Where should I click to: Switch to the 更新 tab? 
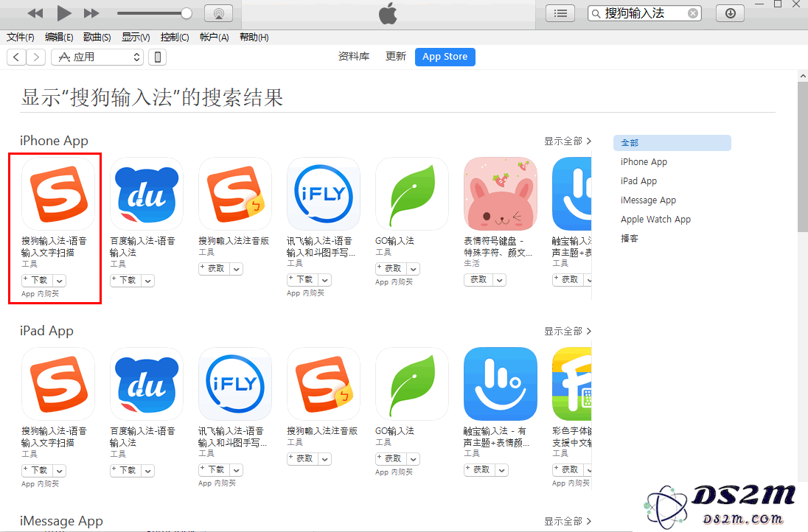(x=396, y=57)
